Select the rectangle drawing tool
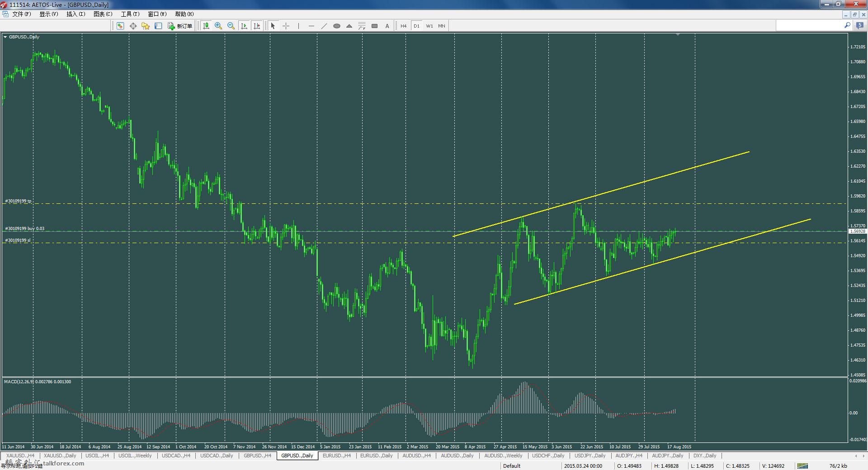The height and width of the screenshot is (470, 868). click(374, 26)
